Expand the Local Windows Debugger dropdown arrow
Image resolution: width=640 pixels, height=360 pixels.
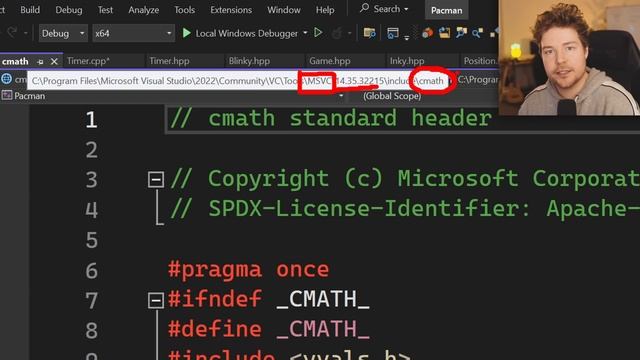coord(305,33)
